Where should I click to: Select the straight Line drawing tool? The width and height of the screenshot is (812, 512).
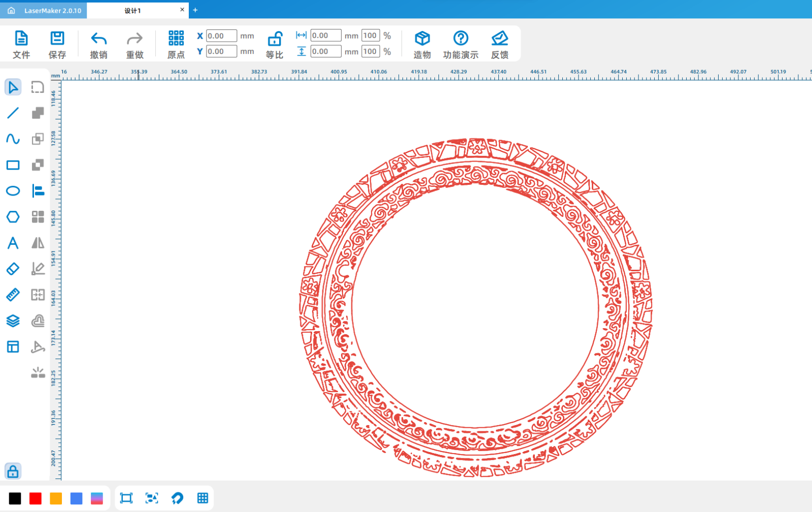[x=13, y=113]
